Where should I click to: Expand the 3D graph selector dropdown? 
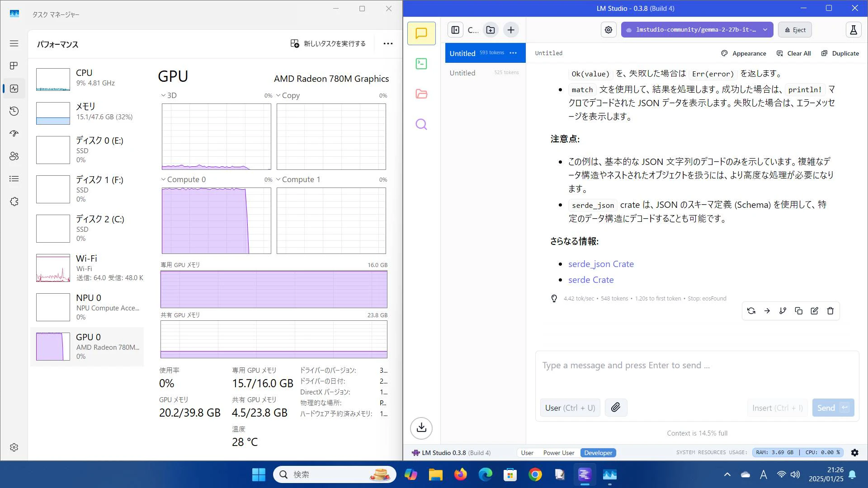coord(169,95)
